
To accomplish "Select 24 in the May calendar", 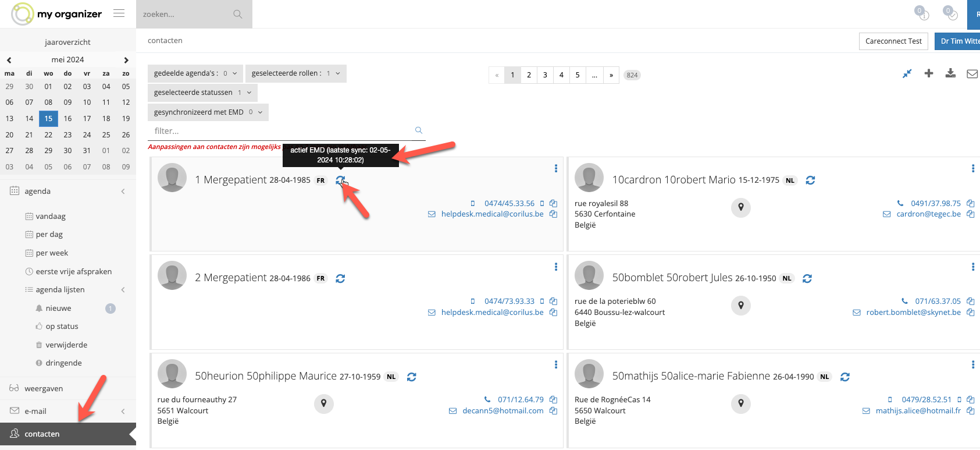I will pos(87,135).
